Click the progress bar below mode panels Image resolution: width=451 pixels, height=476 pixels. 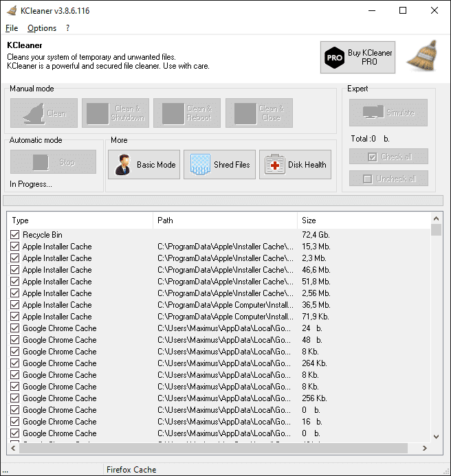[223, 201]
